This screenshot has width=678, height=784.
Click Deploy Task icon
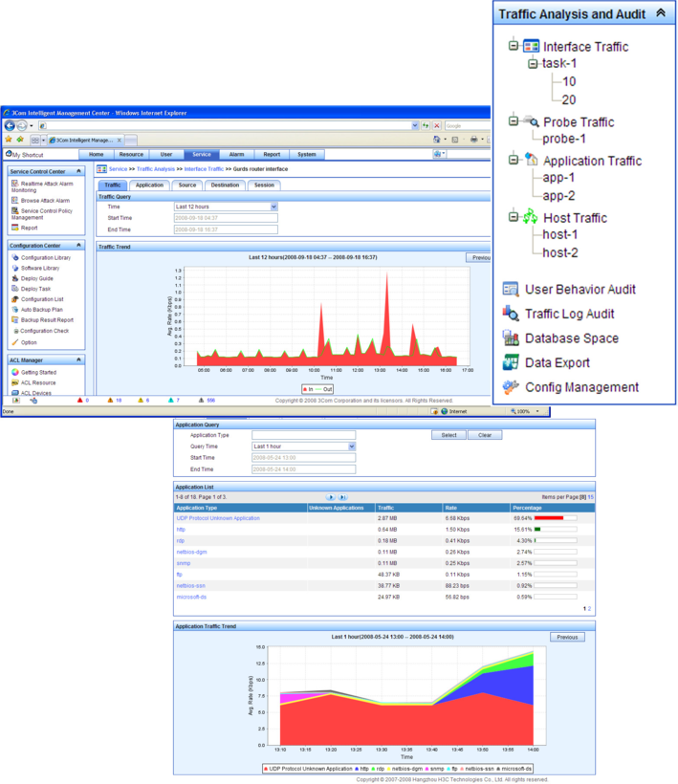[15, 289]
